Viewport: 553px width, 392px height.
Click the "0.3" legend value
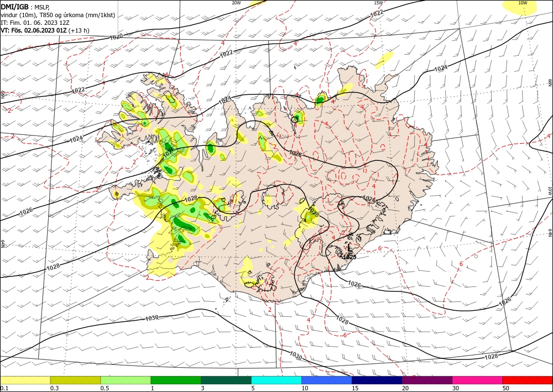pos(54,388)
